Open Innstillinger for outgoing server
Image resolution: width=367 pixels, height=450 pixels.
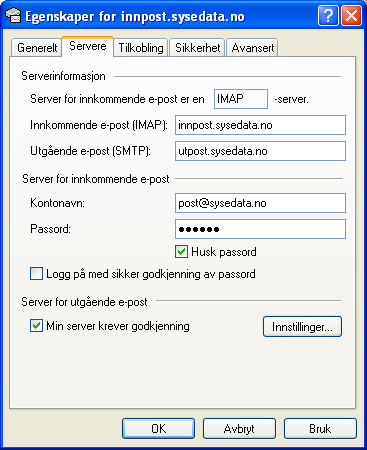302,327
